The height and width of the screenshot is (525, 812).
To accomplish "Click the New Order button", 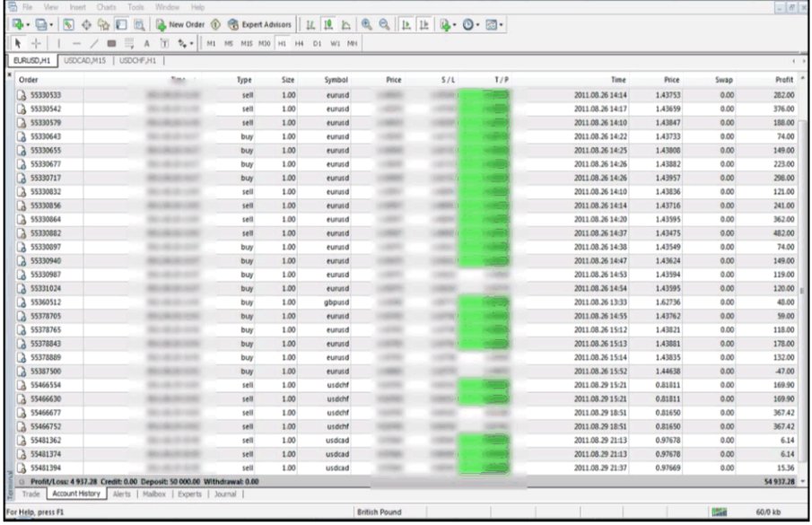I will pos(180,24).
